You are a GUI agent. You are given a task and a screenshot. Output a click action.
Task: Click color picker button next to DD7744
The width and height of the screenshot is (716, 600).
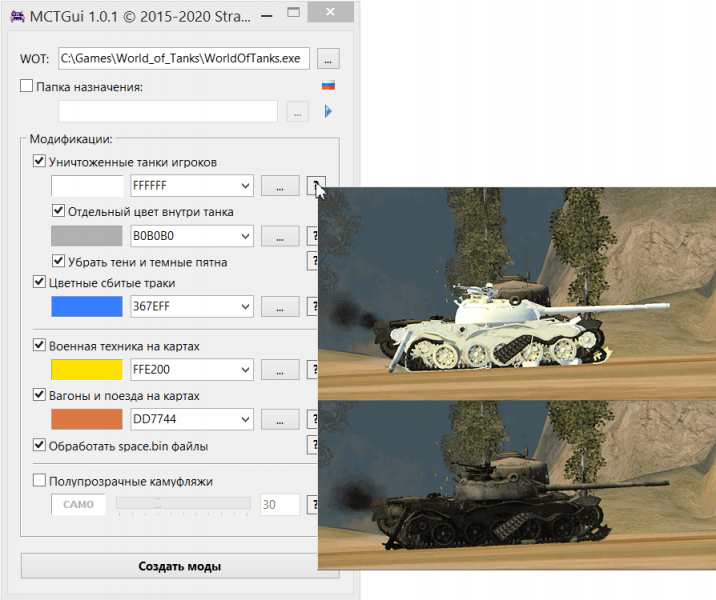(x=280, y=420)
